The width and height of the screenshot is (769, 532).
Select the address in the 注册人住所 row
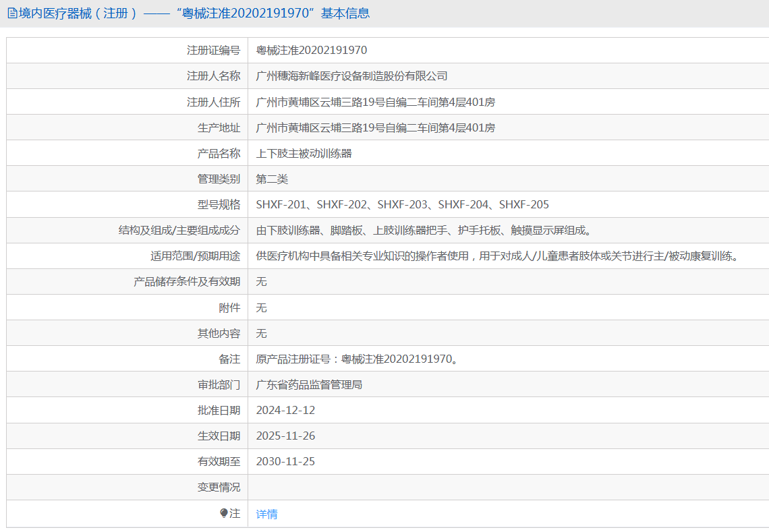(x=376, y=102)
